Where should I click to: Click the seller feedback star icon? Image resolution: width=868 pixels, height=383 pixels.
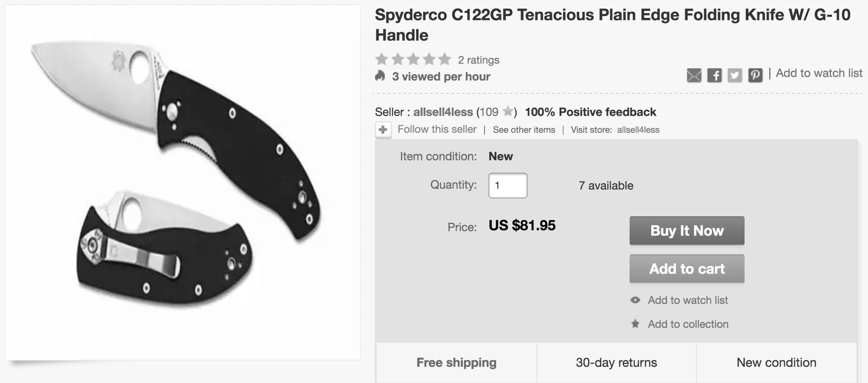(507, 112)
